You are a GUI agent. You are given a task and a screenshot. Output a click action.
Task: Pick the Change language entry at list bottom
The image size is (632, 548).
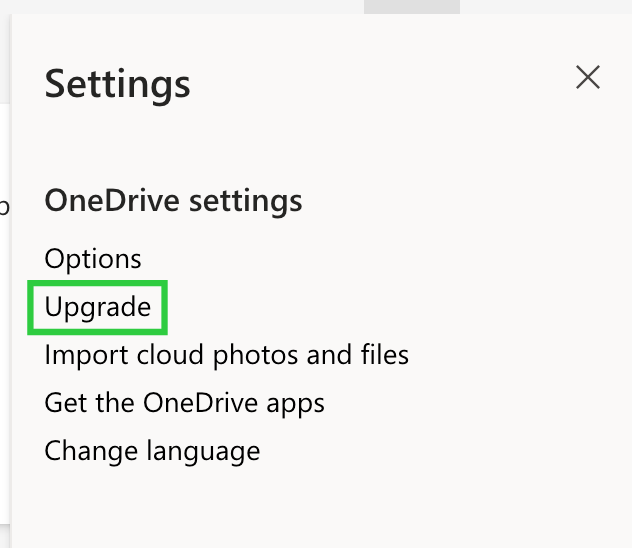pyautogui.click(x=152, y=451)
